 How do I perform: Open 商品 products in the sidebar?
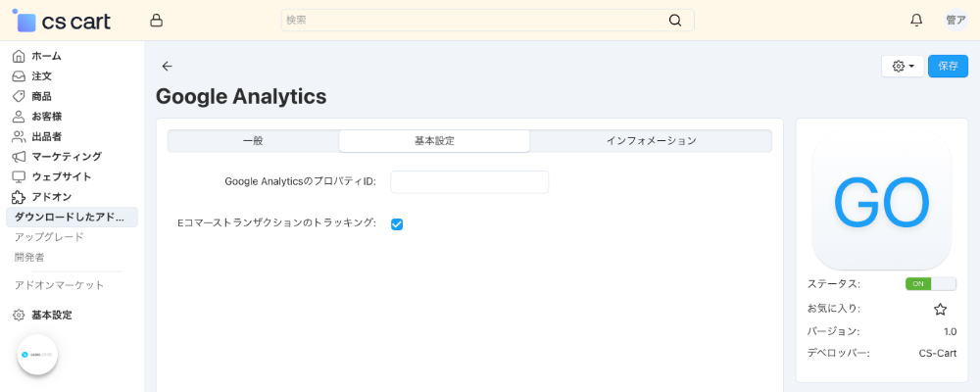click(x=41, y=96)
